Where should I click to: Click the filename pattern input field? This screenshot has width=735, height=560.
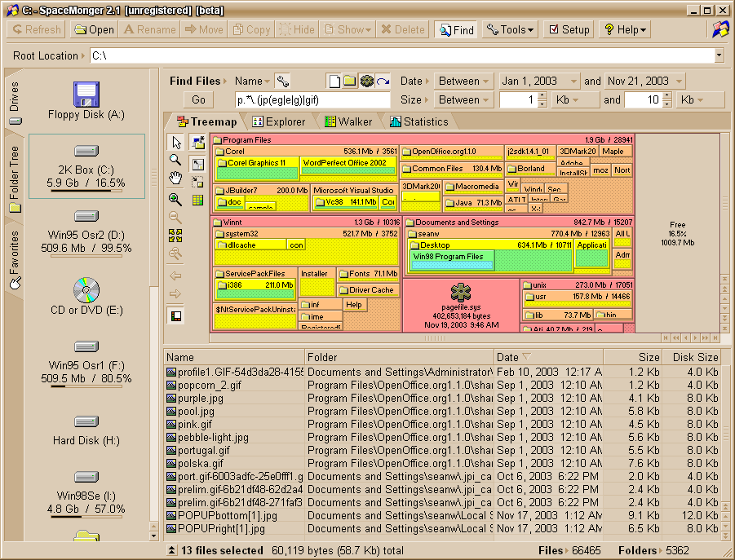click(x=312, y=99)
